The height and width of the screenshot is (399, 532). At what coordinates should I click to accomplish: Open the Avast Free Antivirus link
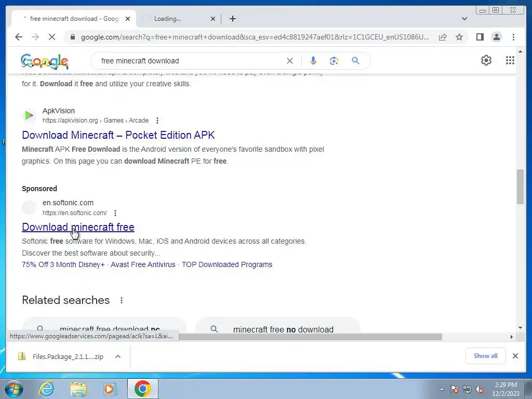point(143,264)
